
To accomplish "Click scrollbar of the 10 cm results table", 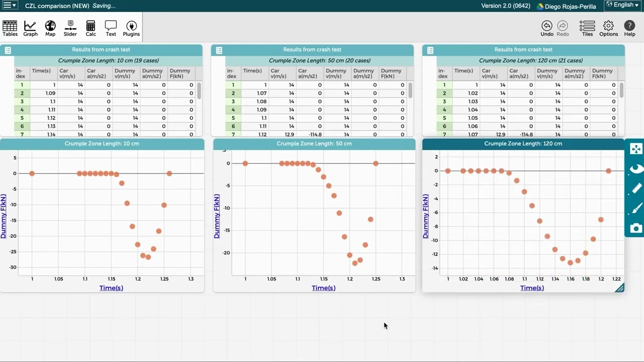I will tap(199, 91).
